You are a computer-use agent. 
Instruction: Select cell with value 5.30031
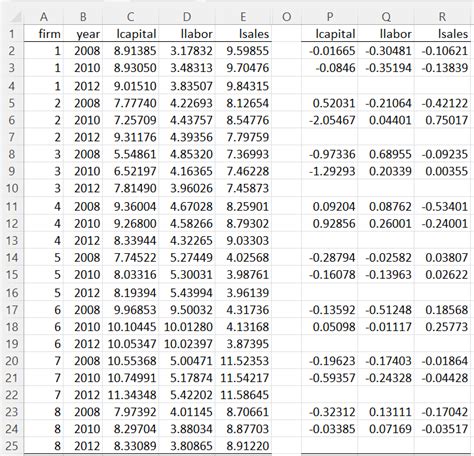pyautogui.click(x=187, y=274)
